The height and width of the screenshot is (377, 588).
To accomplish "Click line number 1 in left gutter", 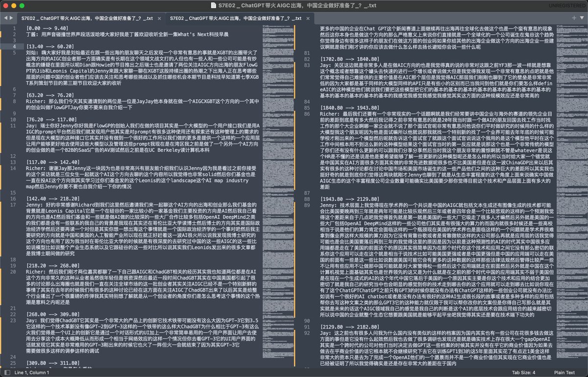I will point(15,28).
